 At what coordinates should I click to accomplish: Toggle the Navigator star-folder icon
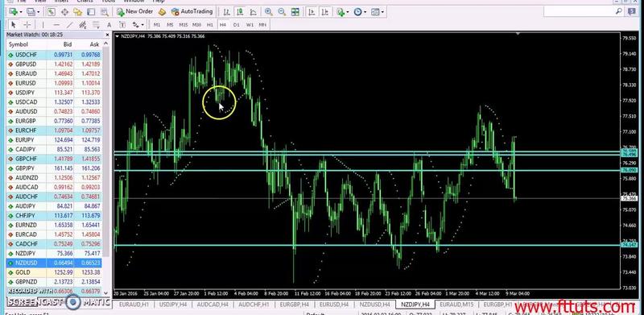77,12
